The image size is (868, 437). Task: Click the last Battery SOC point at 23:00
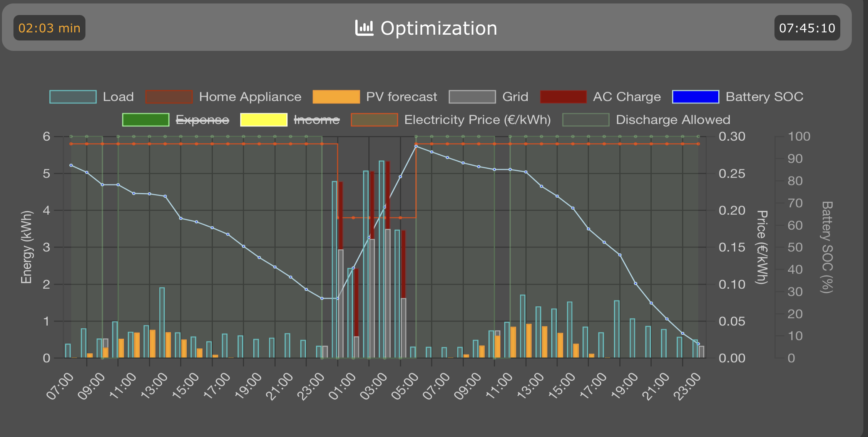click(698, 344)
